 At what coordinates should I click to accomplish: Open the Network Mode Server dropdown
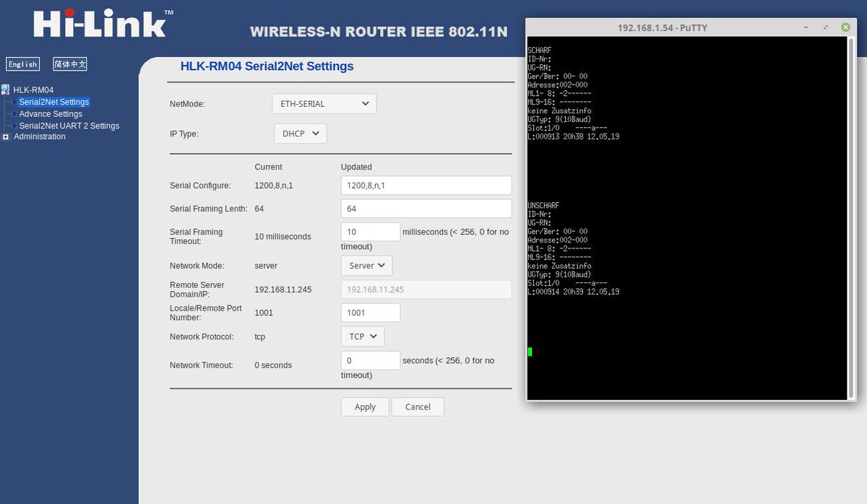pos(366,266)
